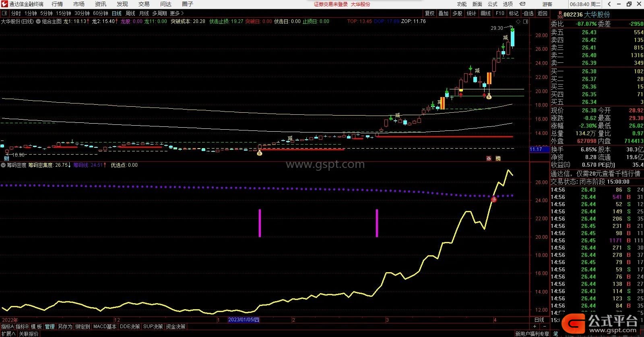
Task: Click the 管理 manage button
Action: [50, 327]
